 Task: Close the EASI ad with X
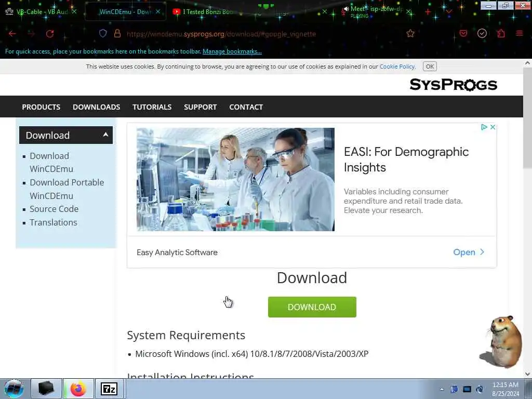(x=493, y=127)
